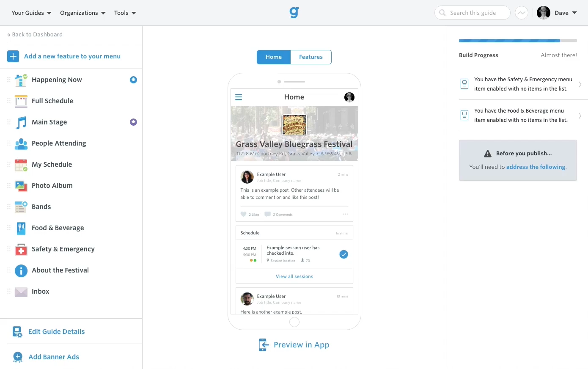The width and height of the screenshot is (588, 369).
Task: Click the blue plus add-feature icon
Action: coord(13,56)
